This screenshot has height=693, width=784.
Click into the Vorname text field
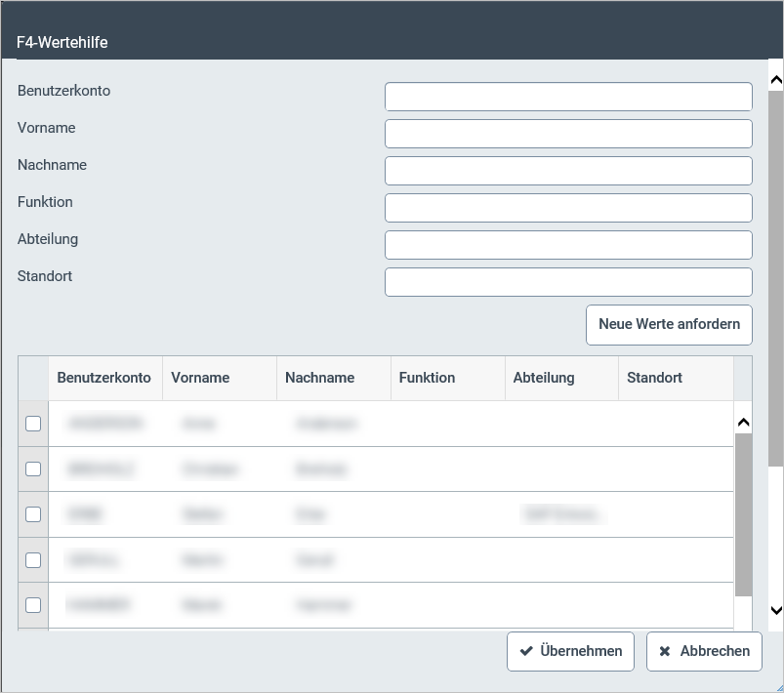click(x=568, y=134)
